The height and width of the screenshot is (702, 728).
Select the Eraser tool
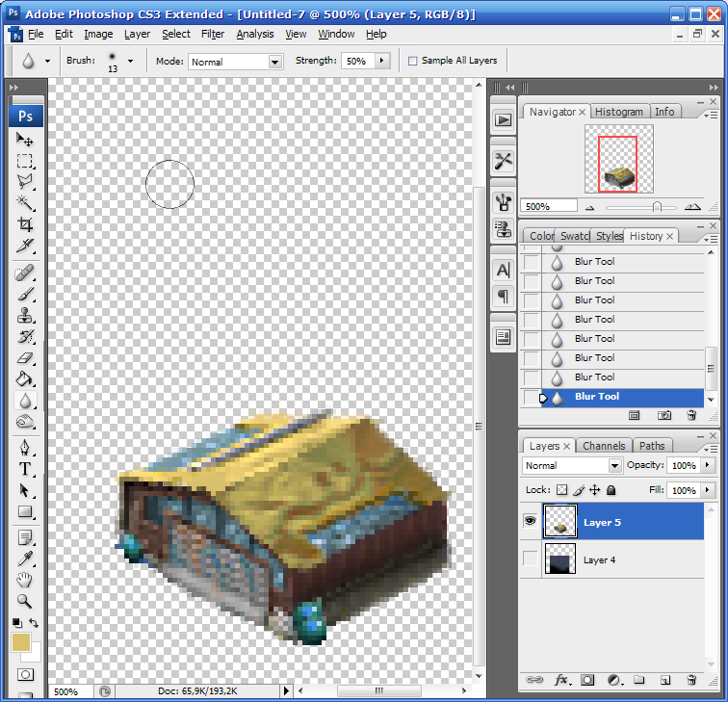click(x=25, y=358)
